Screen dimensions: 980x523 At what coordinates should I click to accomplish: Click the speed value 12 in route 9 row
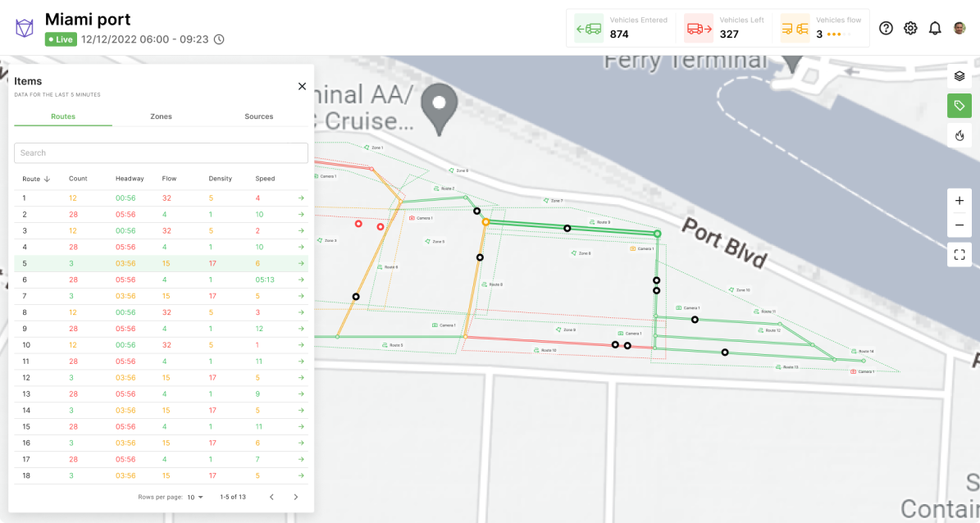259,328
